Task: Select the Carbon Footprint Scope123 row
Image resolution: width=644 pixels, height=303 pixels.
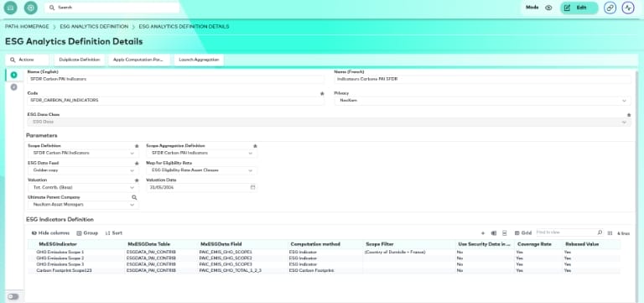Action: [324, 270]
